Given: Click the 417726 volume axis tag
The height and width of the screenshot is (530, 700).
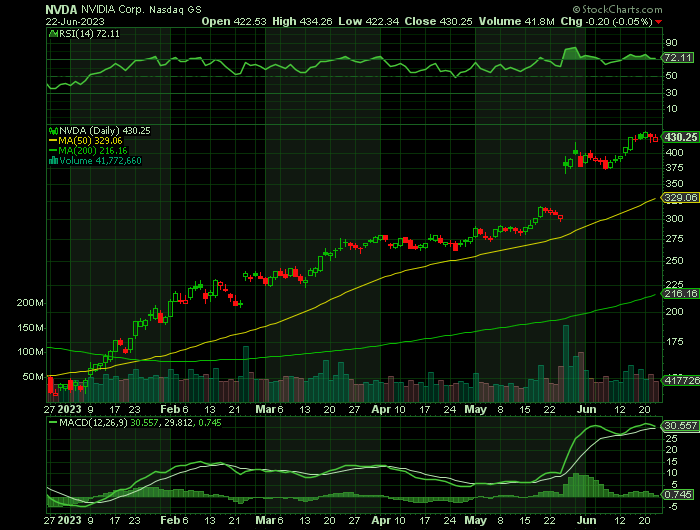Looking at the screenshot, I should point(681,380).
